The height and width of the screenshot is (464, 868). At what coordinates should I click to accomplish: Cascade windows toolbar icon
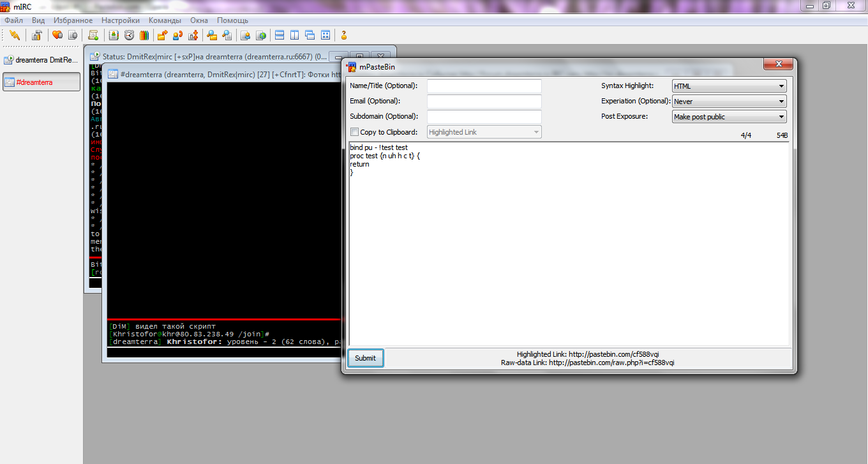pyautogui.click(x=310, y=35)
